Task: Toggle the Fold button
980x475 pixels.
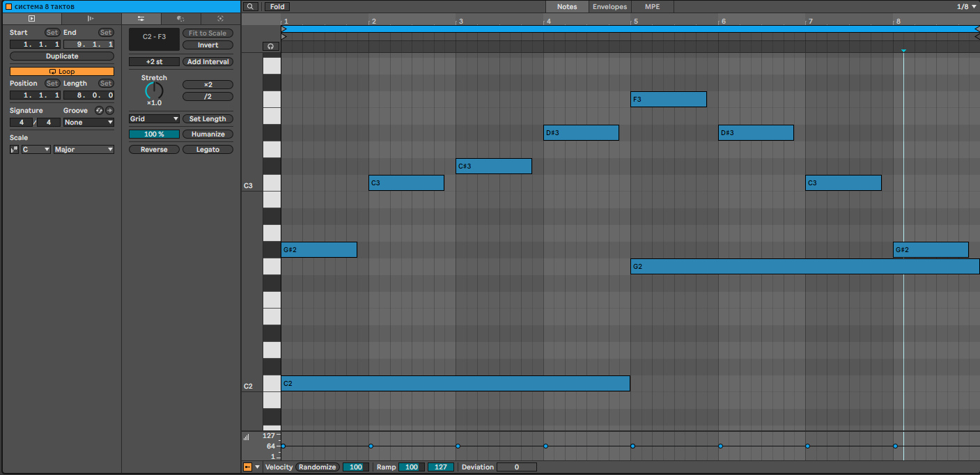Action: (277, 7)
